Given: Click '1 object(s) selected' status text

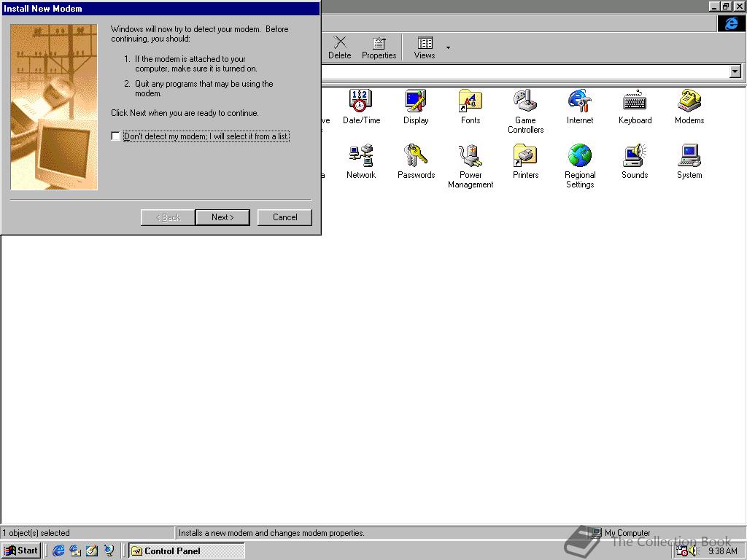Looking at the screenshot, I should click(36, 533).
